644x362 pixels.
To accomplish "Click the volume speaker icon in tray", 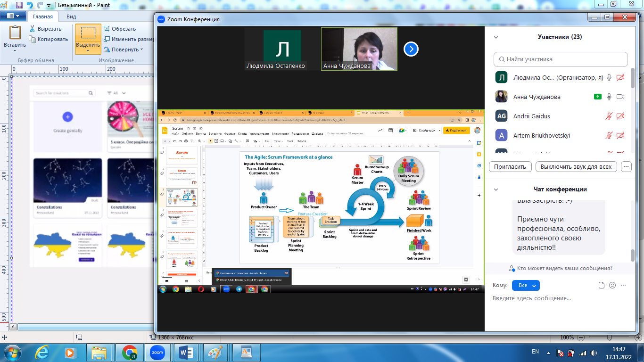I will pyautogui.click(x=594, y=353).
